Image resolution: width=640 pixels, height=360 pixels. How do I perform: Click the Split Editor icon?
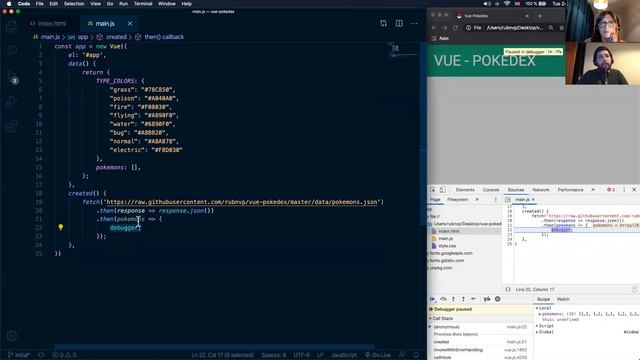point(399,23)
